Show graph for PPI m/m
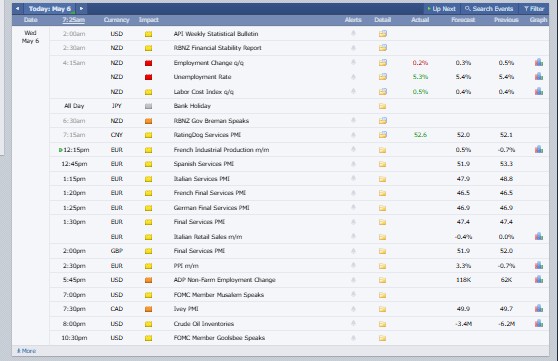The height and width of the screenshot is (361, 558). (x=539, y=265)
